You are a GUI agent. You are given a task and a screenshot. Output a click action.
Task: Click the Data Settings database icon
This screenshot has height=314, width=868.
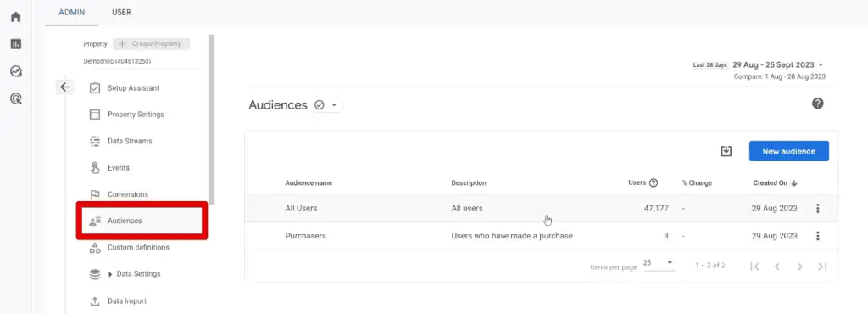pos(95,274)
